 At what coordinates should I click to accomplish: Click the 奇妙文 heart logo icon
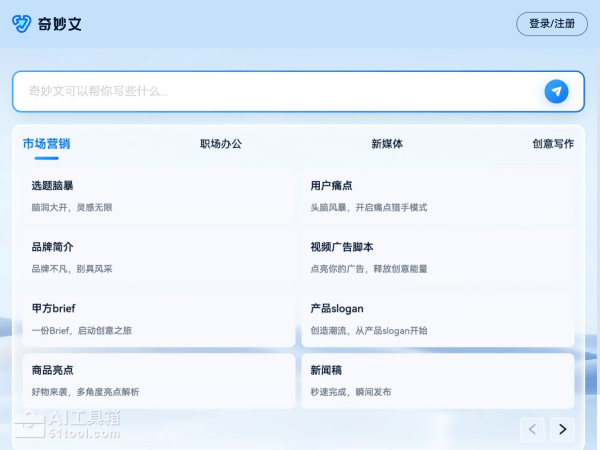[x=22, y=23]
